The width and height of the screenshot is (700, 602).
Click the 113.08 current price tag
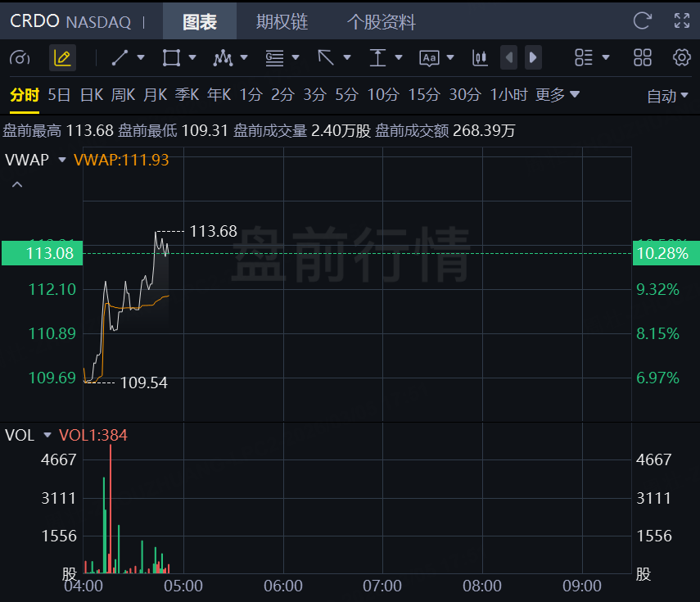pos(42,253)
